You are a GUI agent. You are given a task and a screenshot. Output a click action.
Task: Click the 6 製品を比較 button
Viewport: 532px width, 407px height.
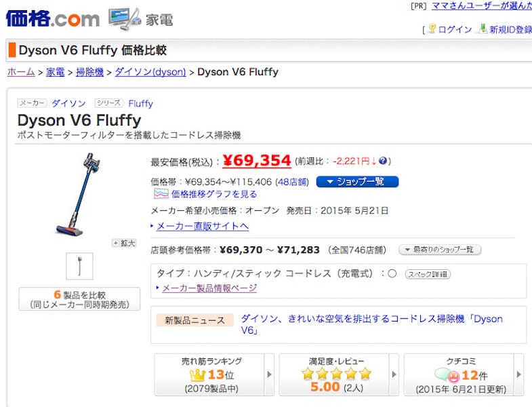(79, 298)
